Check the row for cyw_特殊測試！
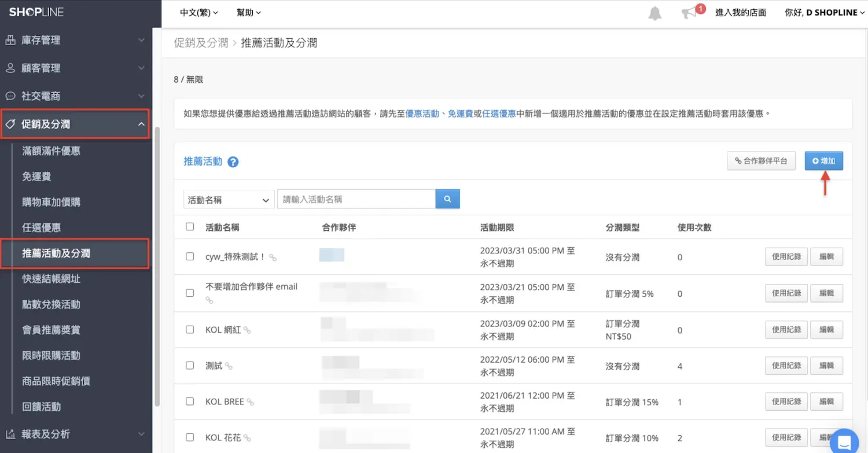Screen dimensions: 868x453 click(x=190, y=256)
